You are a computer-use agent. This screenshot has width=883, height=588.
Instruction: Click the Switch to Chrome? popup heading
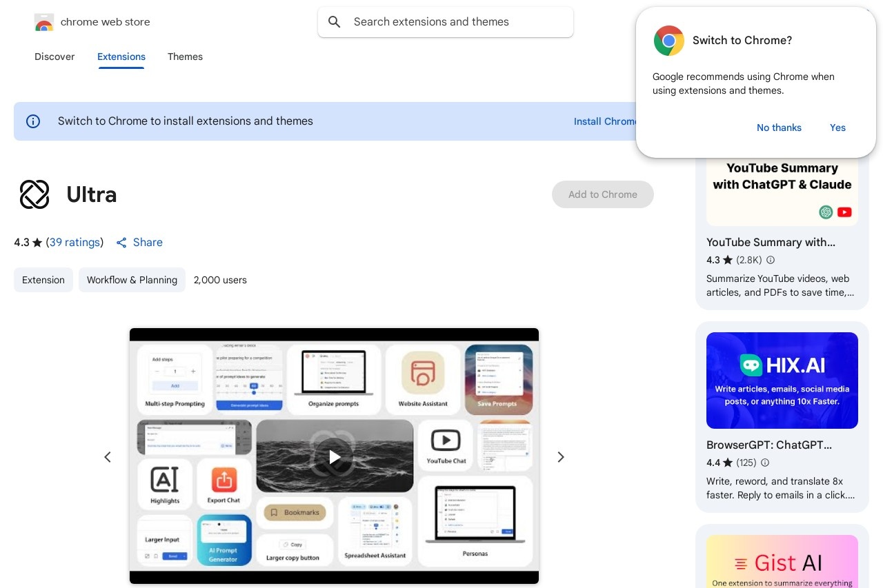[742, 41]
